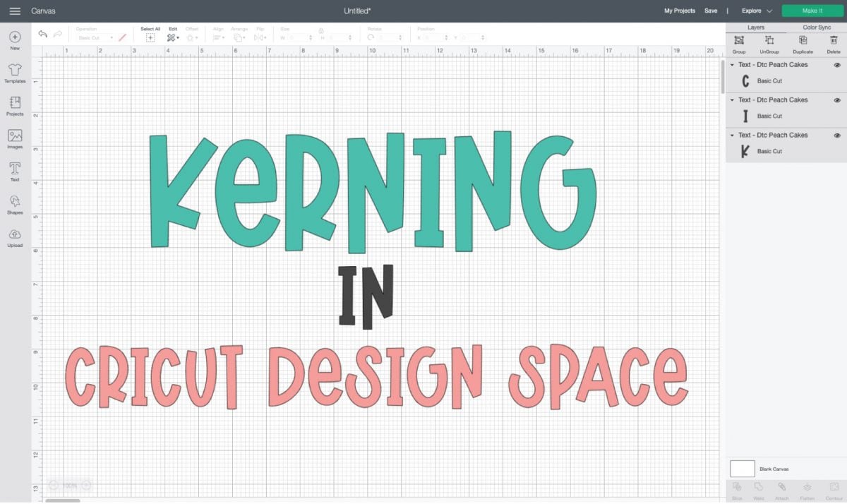Collapse the first Text - Dtc Peach Cakes layer

coord(732,65)
